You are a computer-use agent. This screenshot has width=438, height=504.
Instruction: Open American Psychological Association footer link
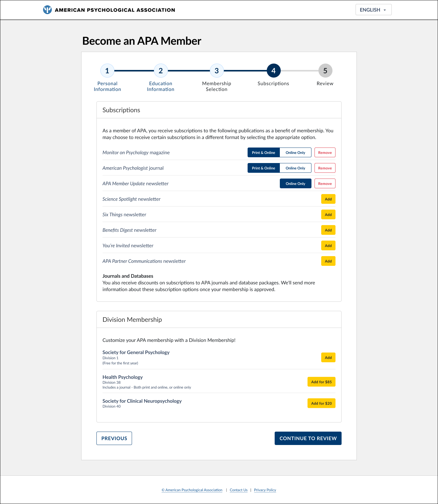tap(192, 490)
